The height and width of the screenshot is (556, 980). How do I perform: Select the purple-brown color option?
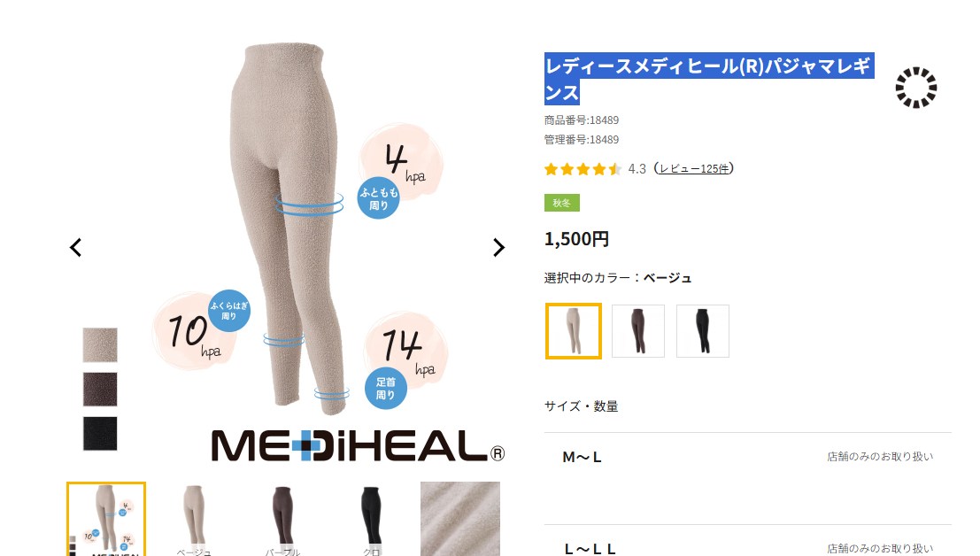coord(638,331)
